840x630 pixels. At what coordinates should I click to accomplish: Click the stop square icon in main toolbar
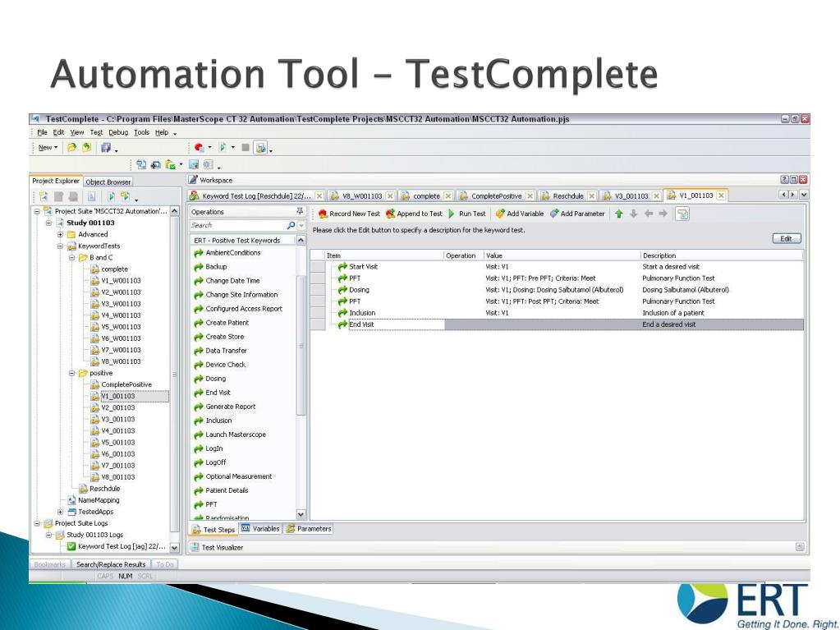point(246,147)
